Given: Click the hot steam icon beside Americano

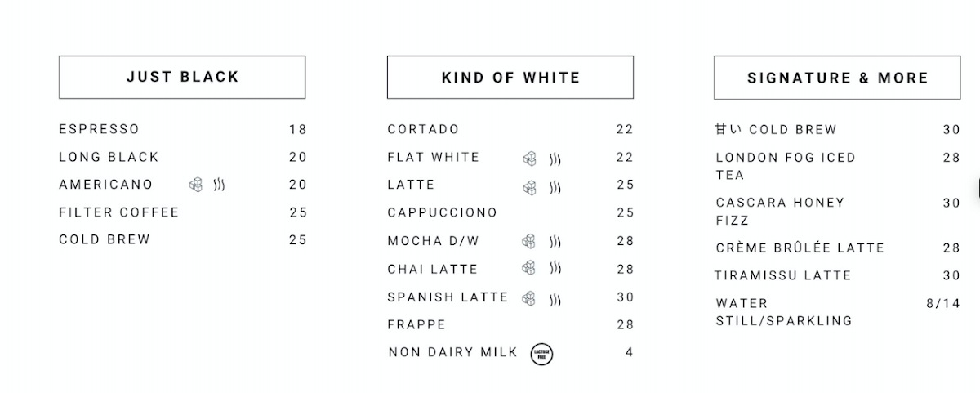Looking at the screenshot, I should [x=219, y=185].
